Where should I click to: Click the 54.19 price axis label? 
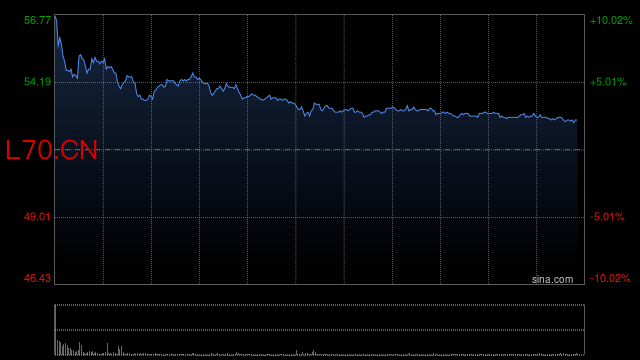coord(38,82)
